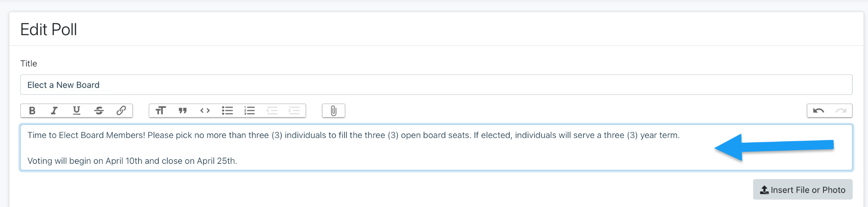The height and width of the screenshot is (207, 868).
Task: Click the 'Voting will begin on April 10th' line
Action: click(132, 161)
